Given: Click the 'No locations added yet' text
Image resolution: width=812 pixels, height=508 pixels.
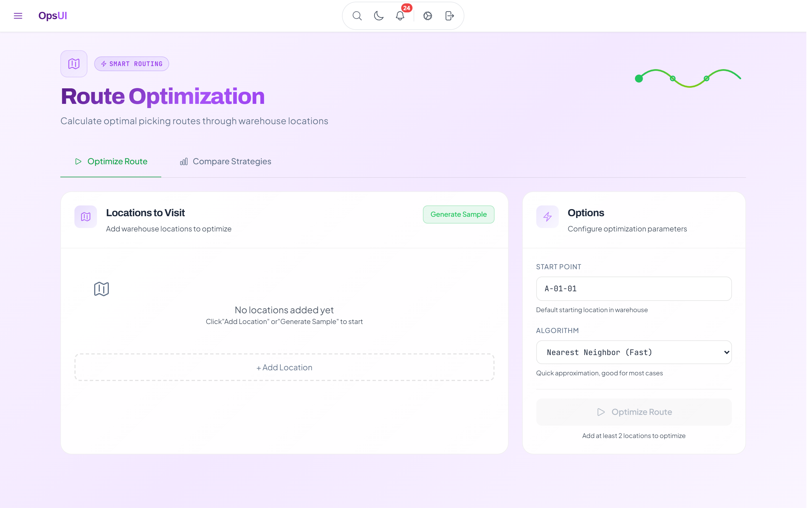Looking at the screenshot, I should 284,310.
